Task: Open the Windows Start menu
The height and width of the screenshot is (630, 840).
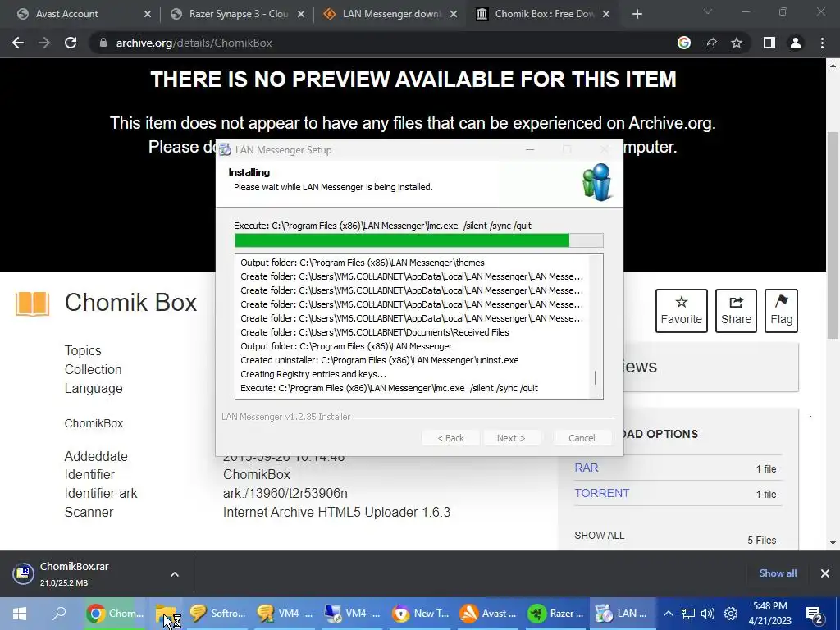Action: click(20, 614)
